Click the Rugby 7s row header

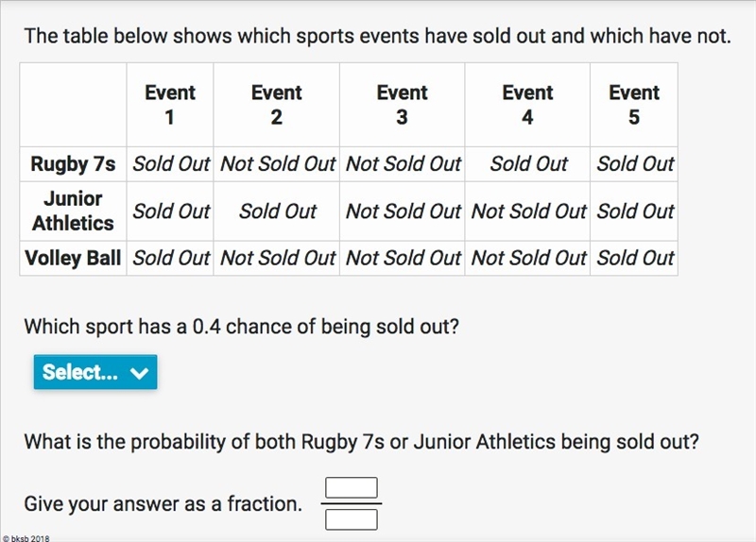[74, 164]
